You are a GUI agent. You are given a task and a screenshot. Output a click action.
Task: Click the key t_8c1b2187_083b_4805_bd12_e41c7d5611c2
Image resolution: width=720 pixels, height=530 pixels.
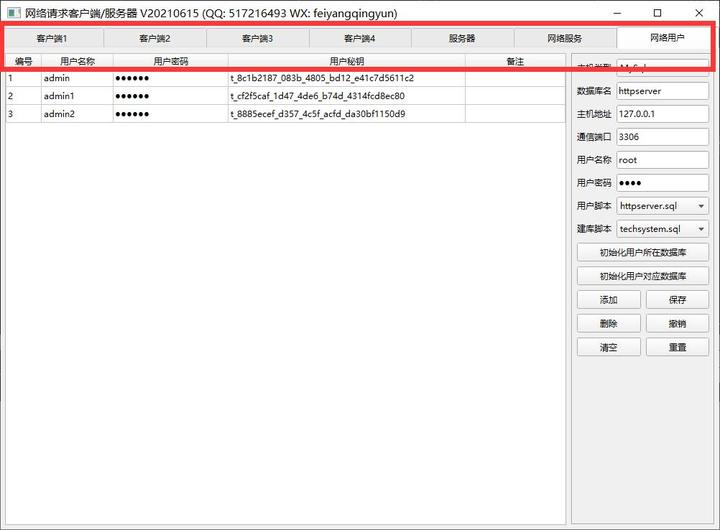point(322,78)
